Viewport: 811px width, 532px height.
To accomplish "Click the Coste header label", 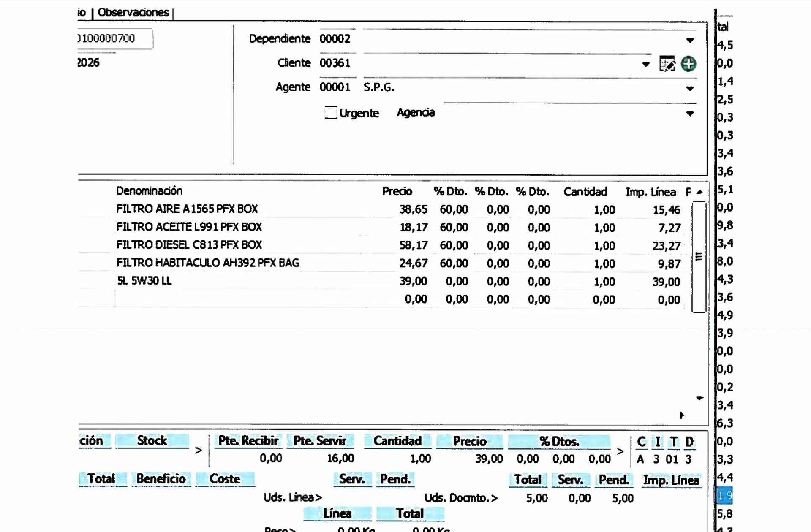I will [225, 479].
